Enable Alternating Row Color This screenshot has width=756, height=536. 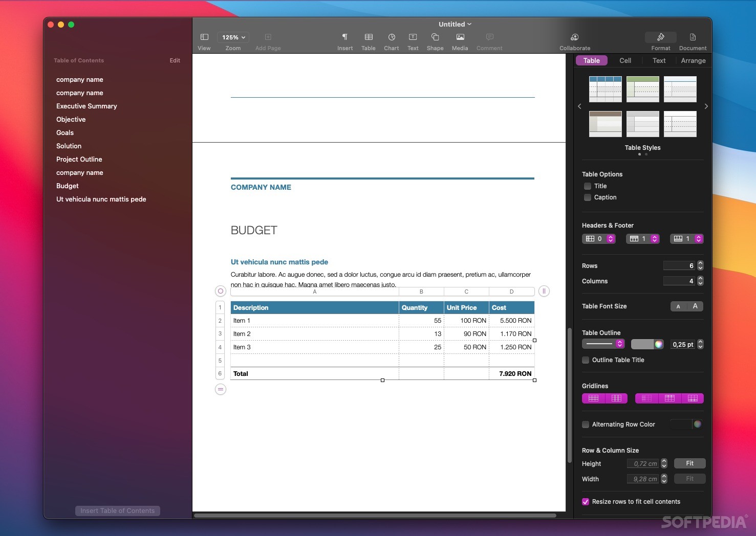tap(585, 424)
